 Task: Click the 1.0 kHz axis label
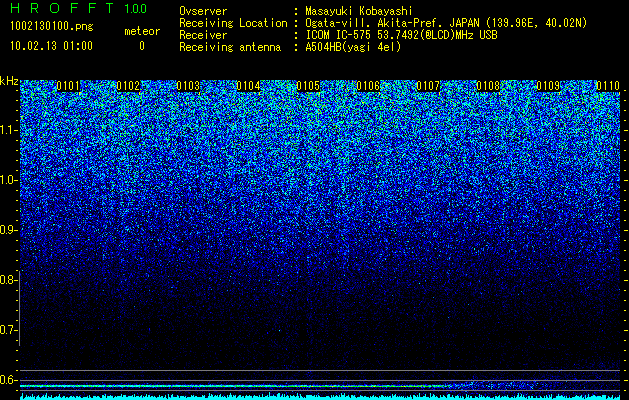pos(8,180)
